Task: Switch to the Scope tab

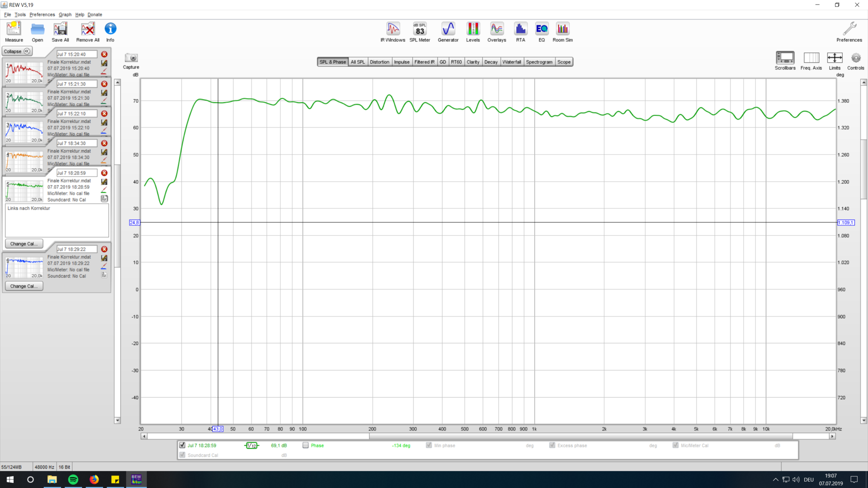Action: tap(564, 62)
